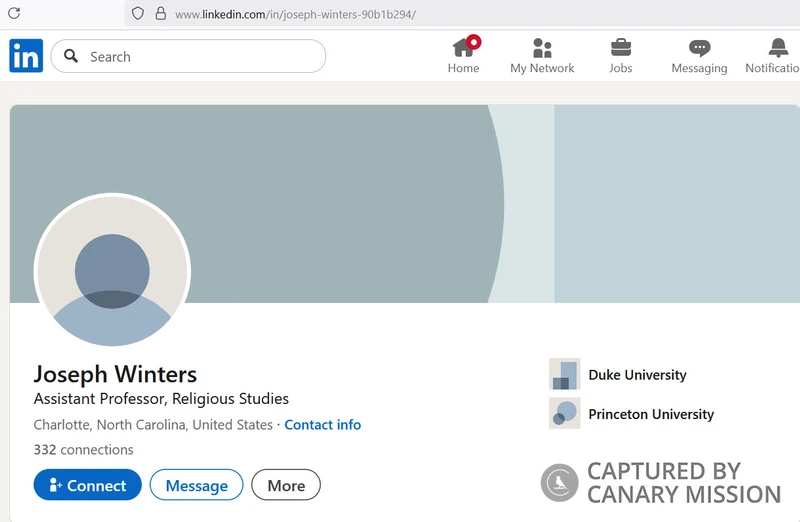Open the profile banner background image
800x522 pixels.
(x=405, y=204)
